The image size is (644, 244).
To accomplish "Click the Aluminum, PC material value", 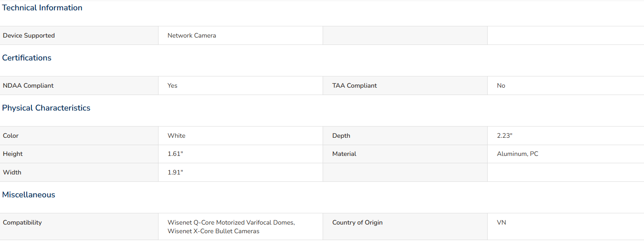I will (x=518, y=154).
